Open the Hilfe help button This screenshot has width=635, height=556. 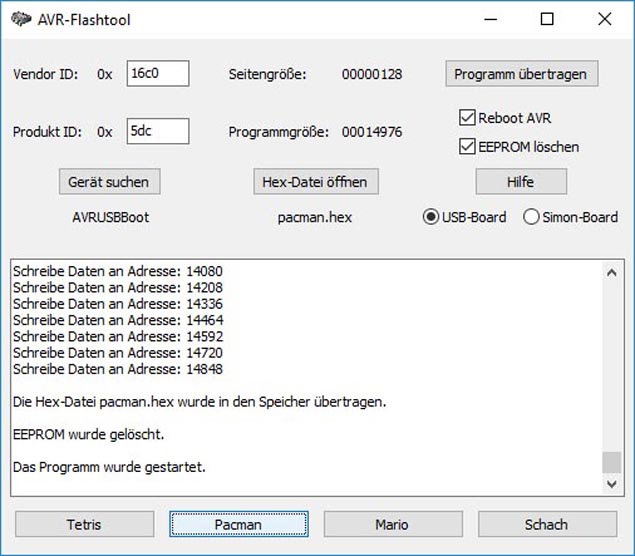click(x=521, y=181)
